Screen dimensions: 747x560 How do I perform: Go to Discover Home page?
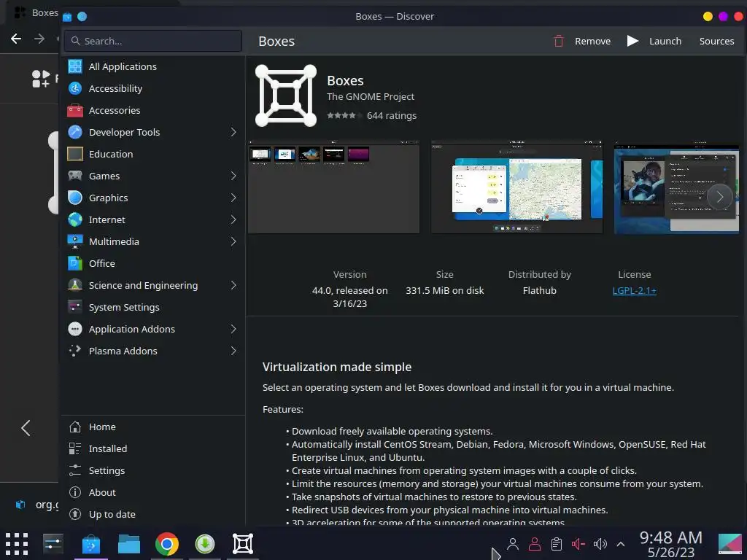click(152, 427)
